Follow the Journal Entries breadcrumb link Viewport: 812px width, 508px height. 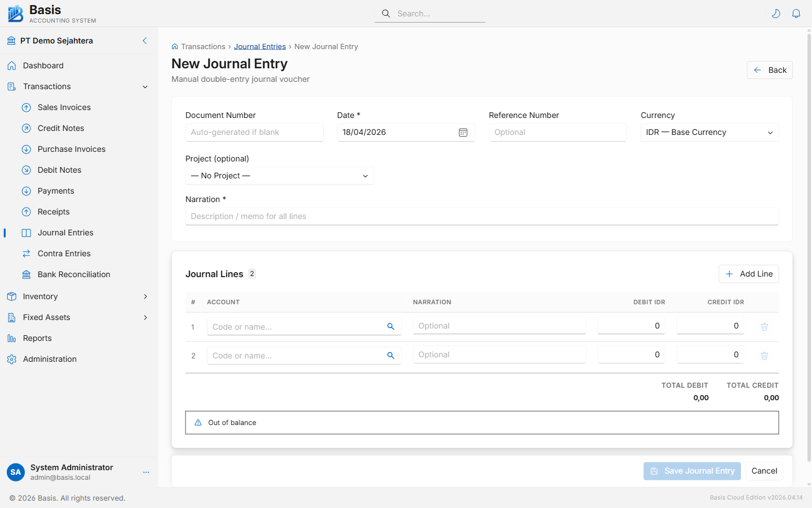(259, 47)
